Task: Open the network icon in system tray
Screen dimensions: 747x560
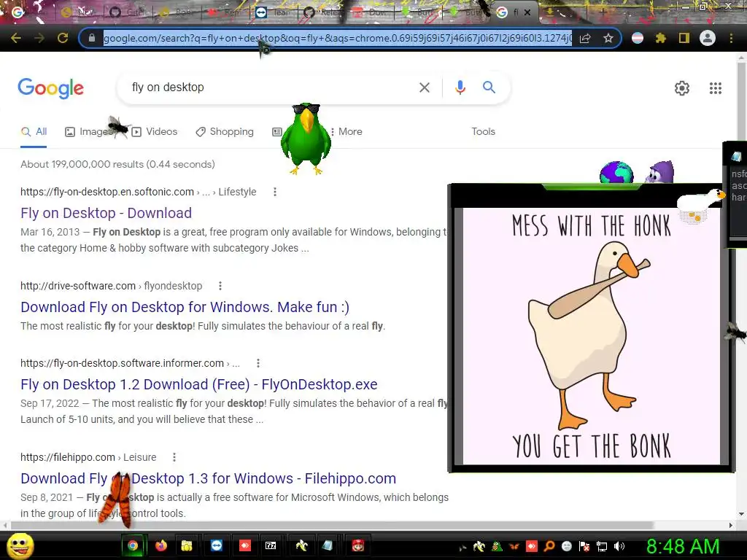Action: (602, 547)
